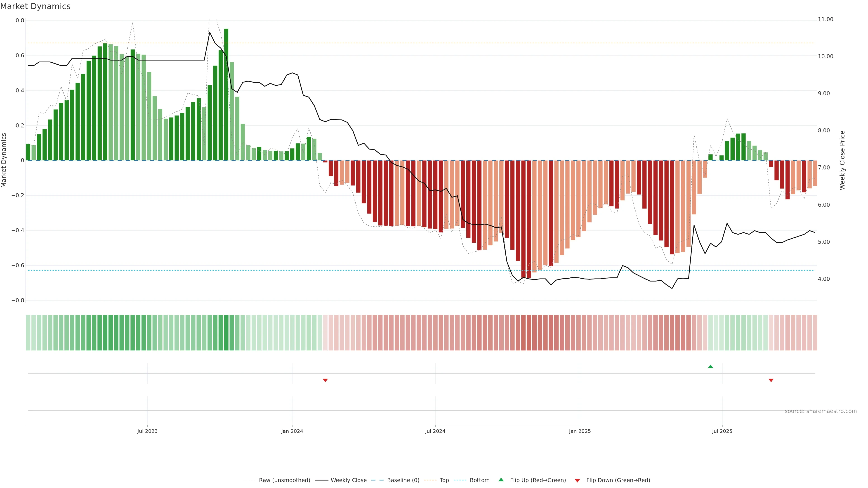Click the red Flip Down marker after Jul 2025
This screenshot has width=868, height=488.
771,380
